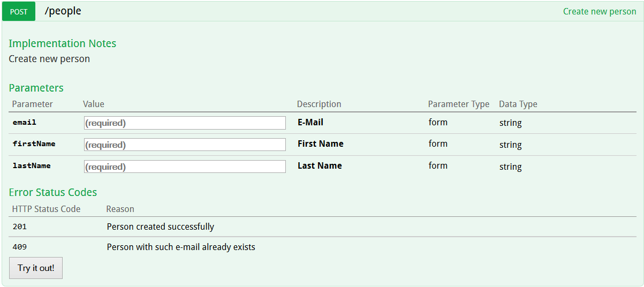Click the email parameter name
644x287 pixels.
click(x=25, y=122)
